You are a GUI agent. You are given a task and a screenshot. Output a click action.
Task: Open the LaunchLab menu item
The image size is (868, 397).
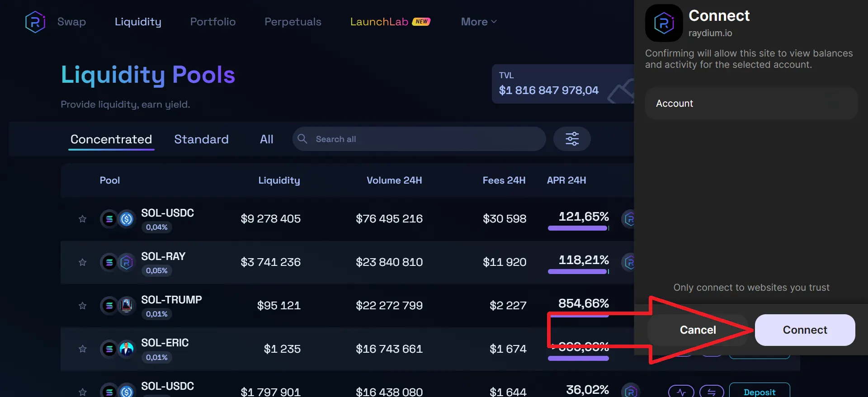click(390, 22)
